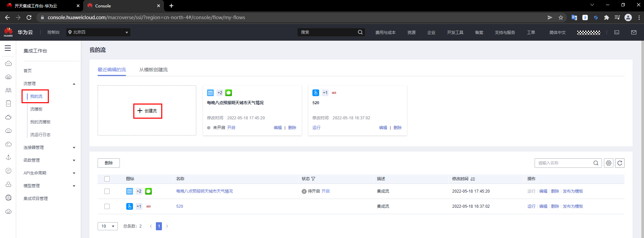Click the 删除 button above table
The image size is (644, 238).
[109, 163]
